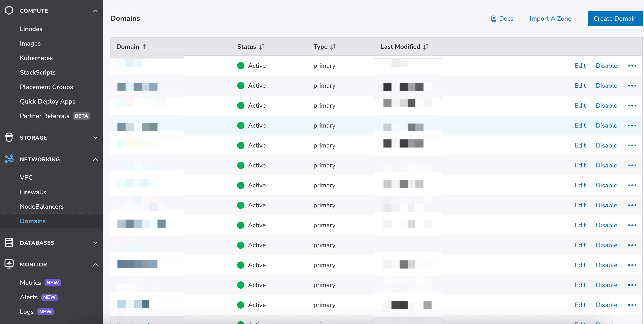Open Linodes in sidebar
Screen dimensions: 644x324
(31, 29)
